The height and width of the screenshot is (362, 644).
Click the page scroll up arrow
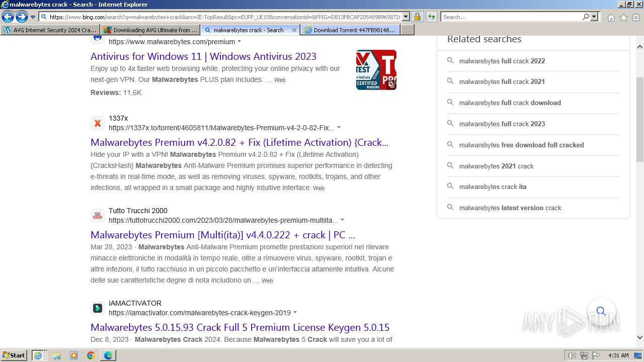pyautogui.click(x=640, y=47)
